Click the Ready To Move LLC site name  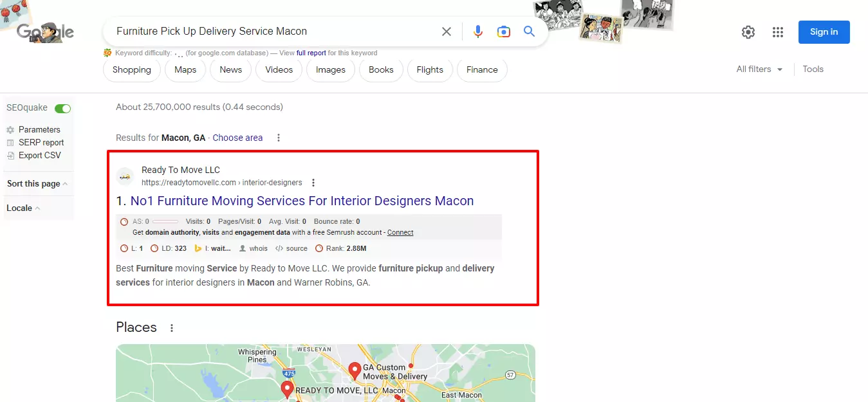pyautogui.click(x=181, y=170)
